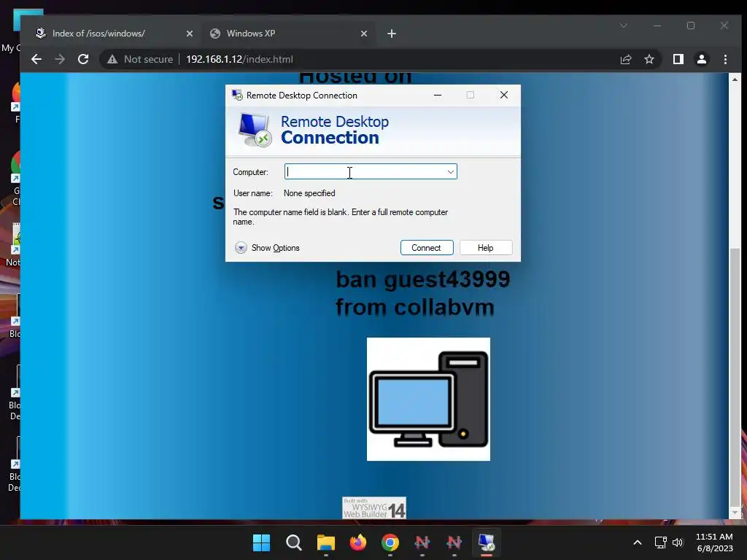Share this page icon in address bar
Image resolution: width=747 pixels, height=560 pixels.
pos(625,59)
